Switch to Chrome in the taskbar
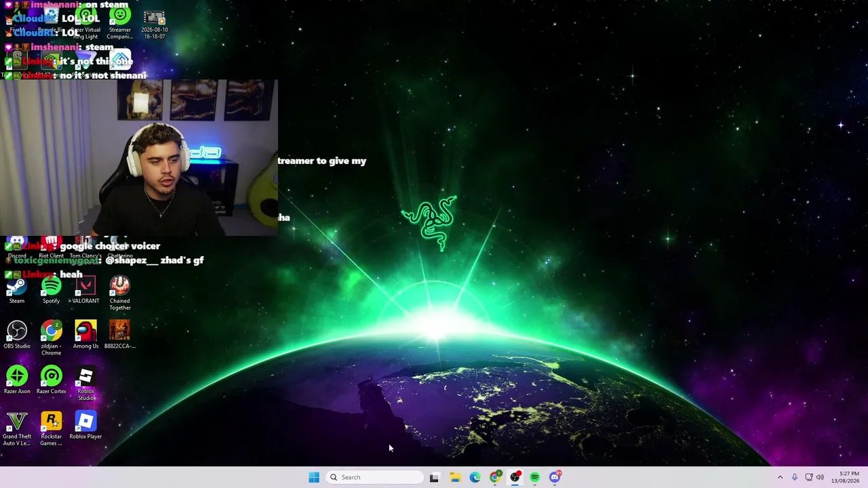 click(495, 477)
